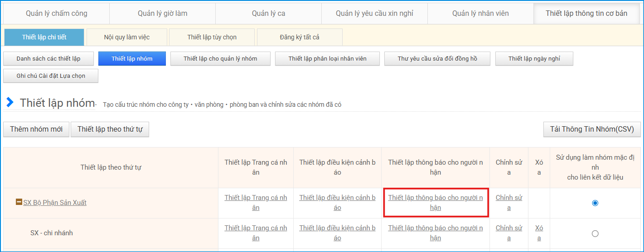The height and width of the screenshot is (252, 644).
Task: Click the Xóa link for SX - chi nhánh
Action: pyautogui.click(x=539, y=233)
